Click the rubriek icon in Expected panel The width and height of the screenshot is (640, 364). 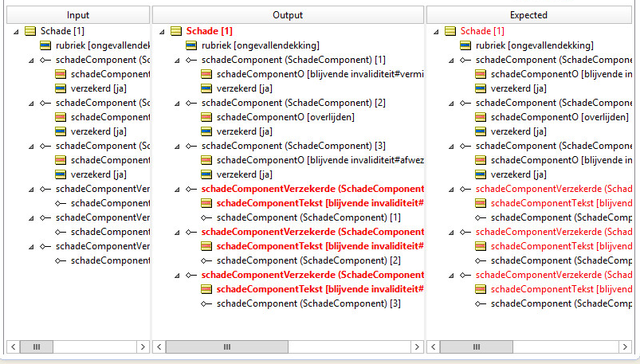tap(465, 45)
